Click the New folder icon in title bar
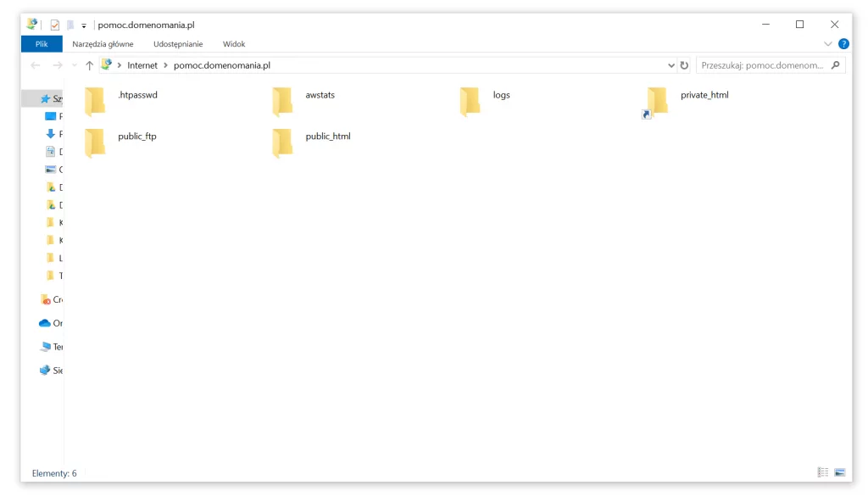The image size is (868, 502). [x=70, y=25]
